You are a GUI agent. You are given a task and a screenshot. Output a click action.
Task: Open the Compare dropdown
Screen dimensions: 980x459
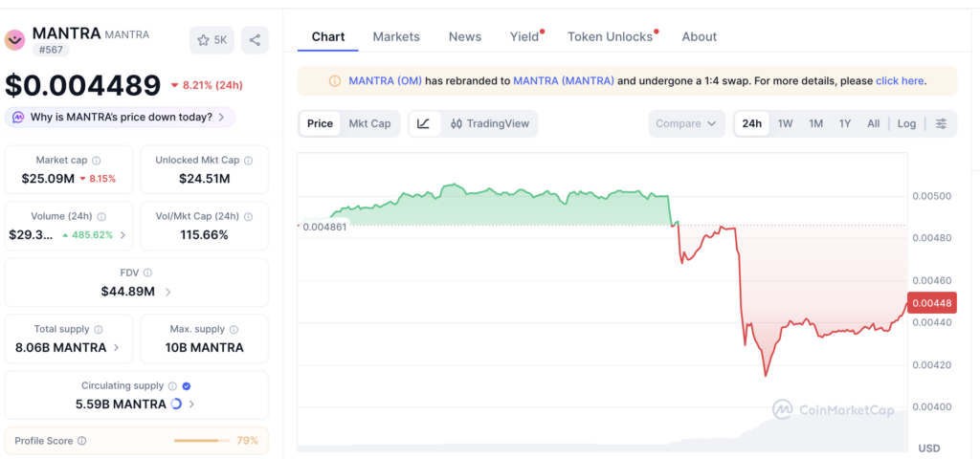pos(686,123)
